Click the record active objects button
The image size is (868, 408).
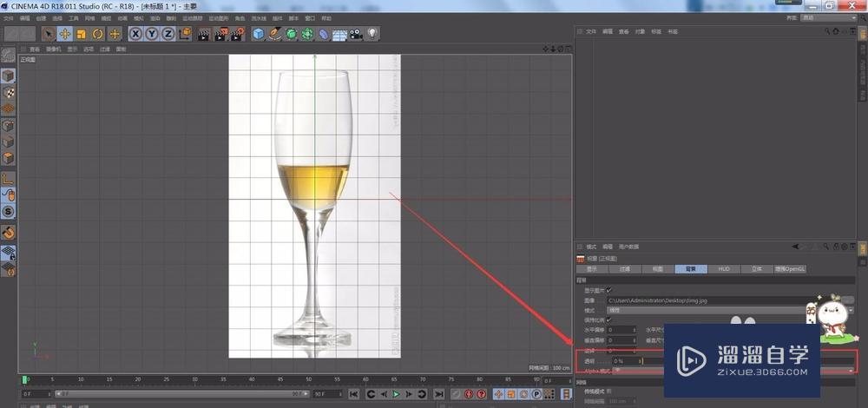tap(456, 394)
